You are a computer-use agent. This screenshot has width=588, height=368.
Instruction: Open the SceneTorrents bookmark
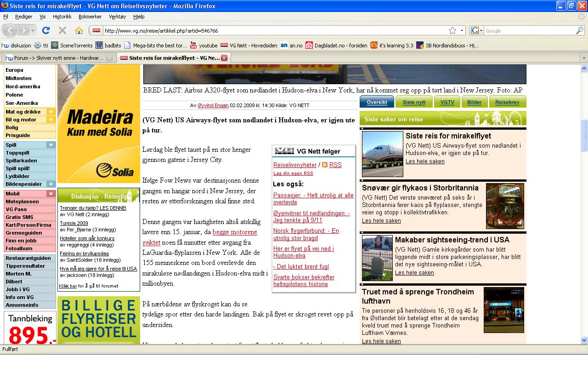point(72,46)
